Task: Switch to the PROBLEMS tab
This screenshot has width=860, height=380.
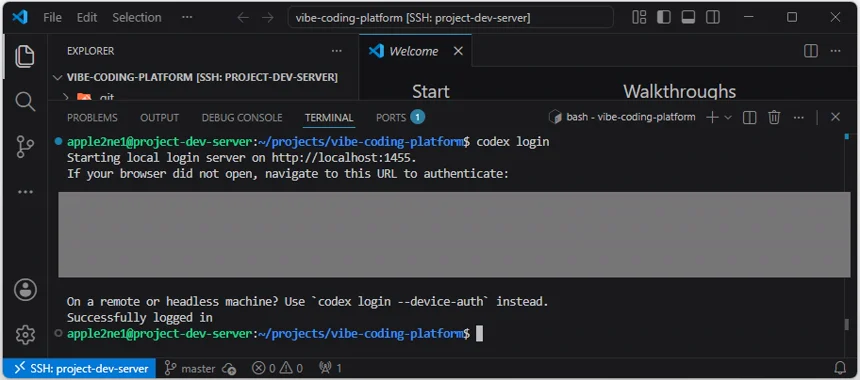Action: pos(92,117)
